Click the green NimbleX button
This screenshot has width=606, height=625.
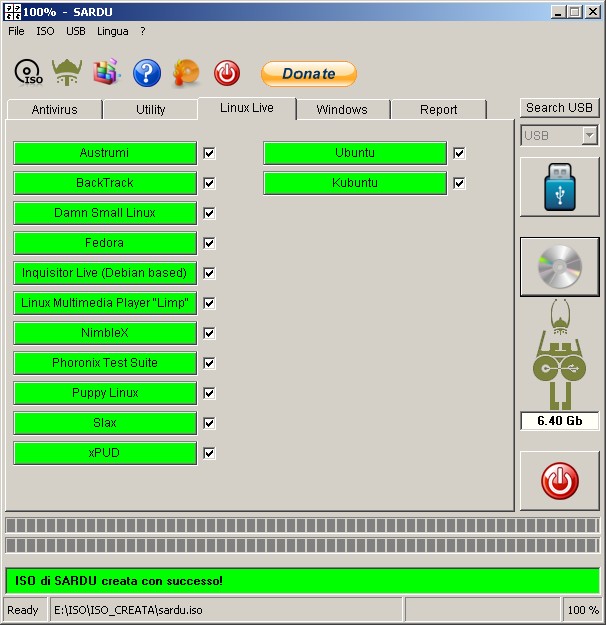105,333
